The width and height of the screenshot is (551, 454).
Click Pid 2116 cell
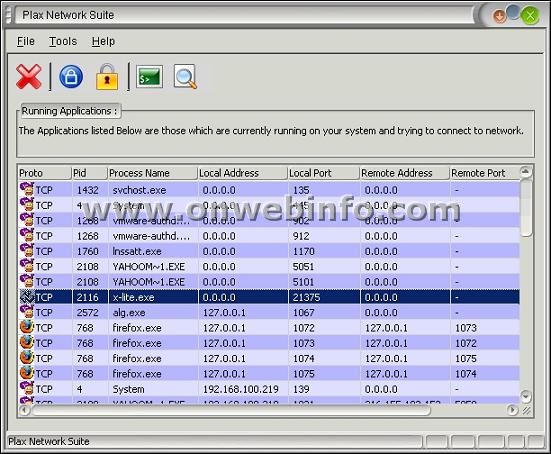(87, 298)
